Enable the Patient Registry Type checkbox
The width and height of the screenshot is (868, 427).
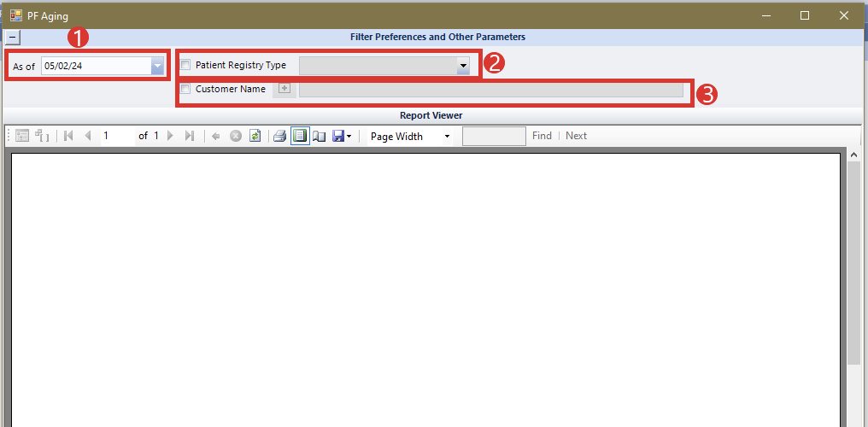185,65
